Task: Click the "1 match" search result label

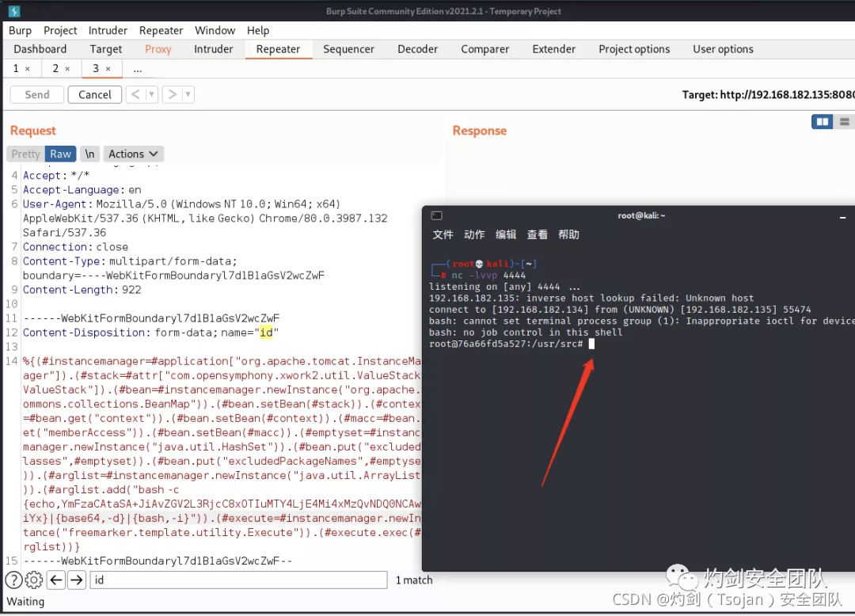Action: tap(414, 580)
